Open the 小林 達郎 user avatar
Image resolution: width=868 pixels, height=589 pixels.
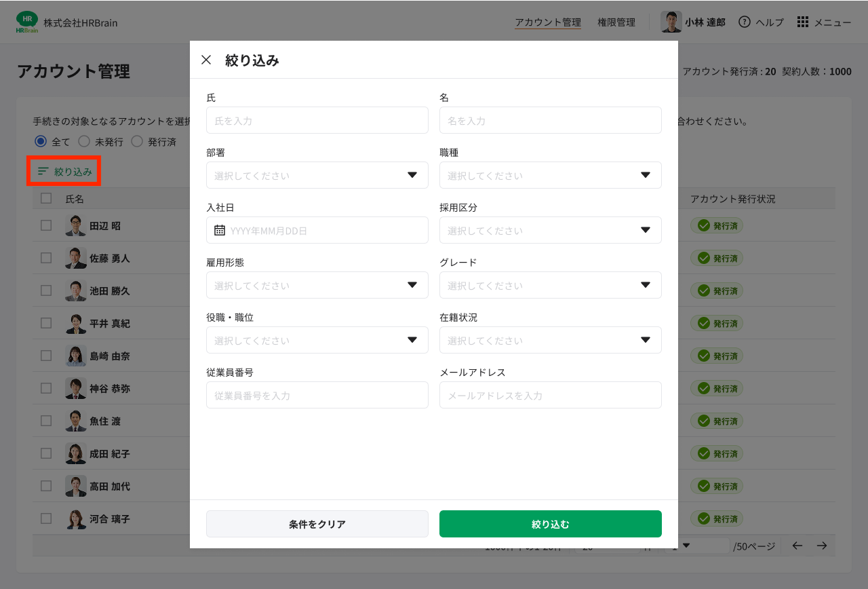(x=670, y=22)
